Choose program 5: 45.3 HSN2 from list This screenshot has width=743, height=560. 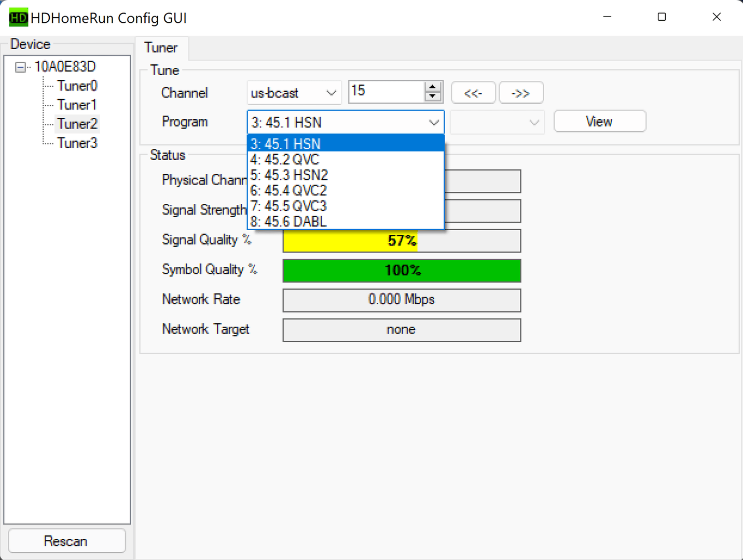pos(346,175)
